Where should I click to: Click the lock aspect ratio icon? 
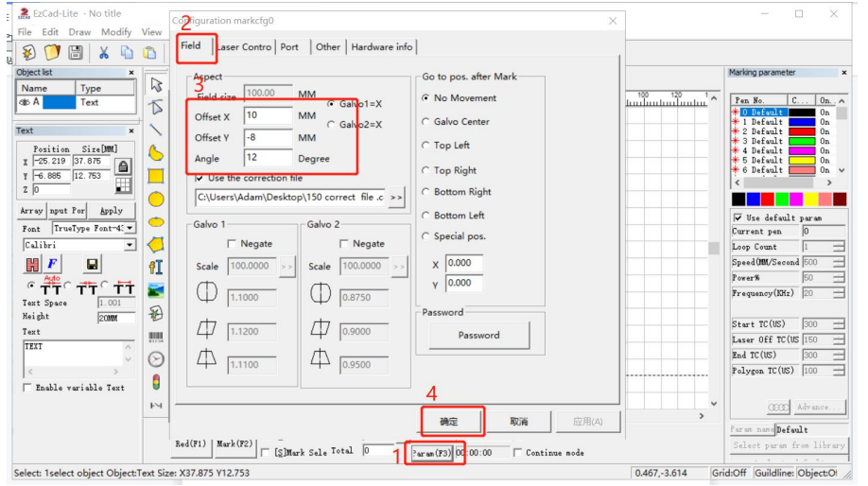(123, 165)
